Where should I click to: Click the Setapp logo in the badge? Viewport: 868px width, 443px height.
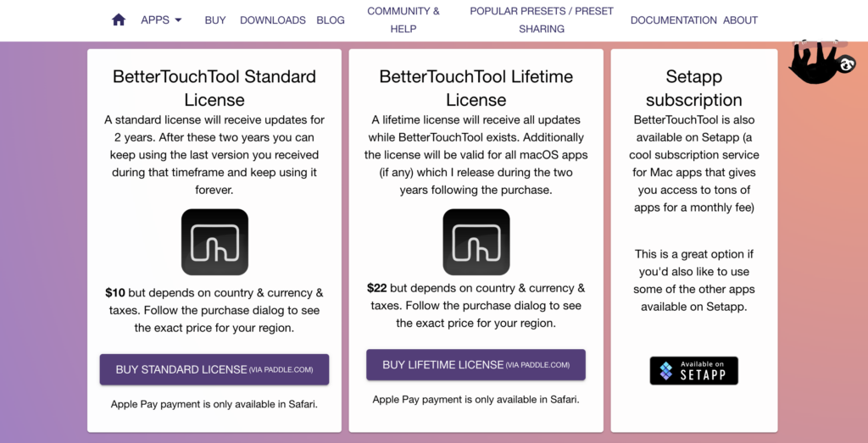click(x=666, y=370)
